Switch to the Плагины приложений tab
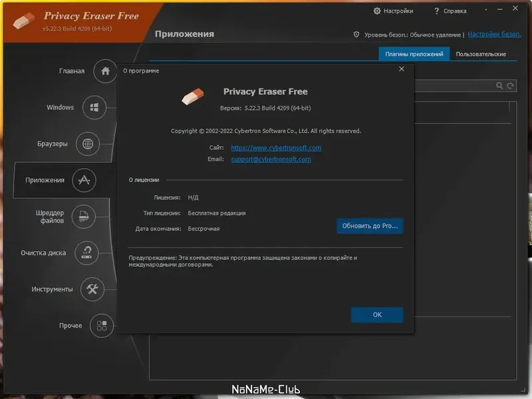532x399 pixels. tap(414, 54)
